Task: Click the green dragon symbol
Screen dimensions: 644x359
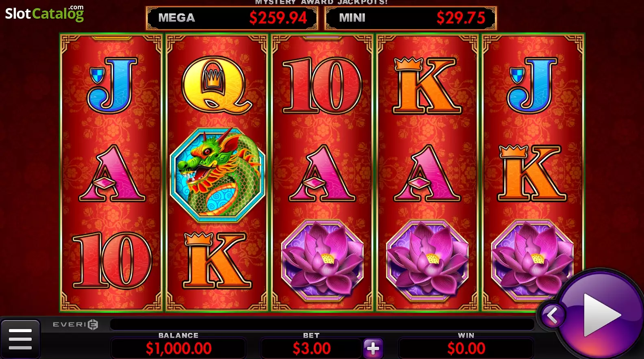Action: tap(217, 175)
